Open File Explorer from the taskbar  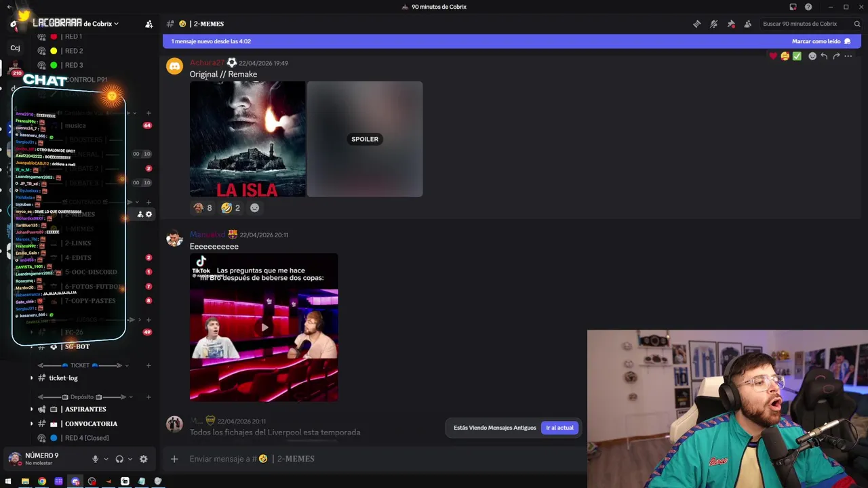(x=25, y=481)
